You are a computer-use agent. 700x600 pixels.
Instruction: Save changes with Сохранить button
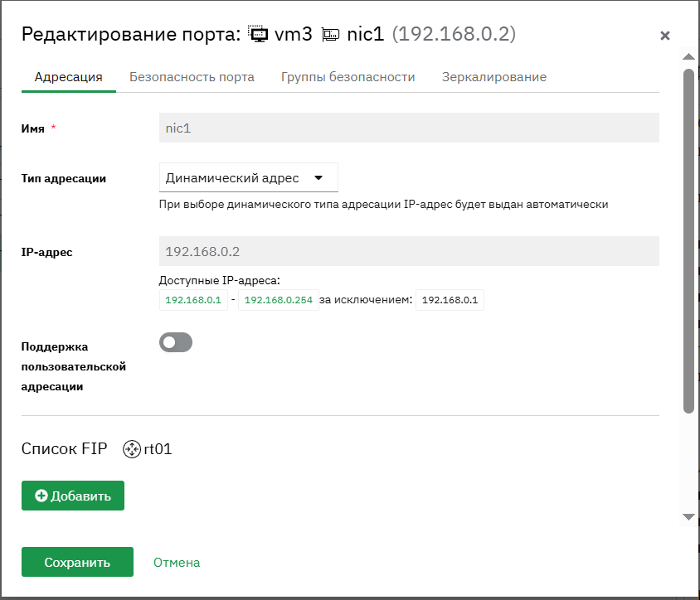tap(77, 562)
